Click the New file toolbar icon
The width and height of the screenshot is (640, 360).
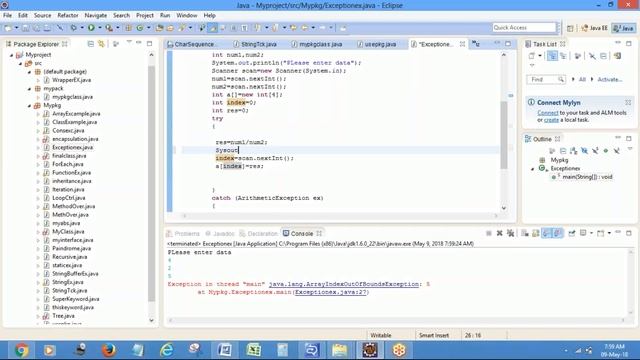(x=8, y=28)
